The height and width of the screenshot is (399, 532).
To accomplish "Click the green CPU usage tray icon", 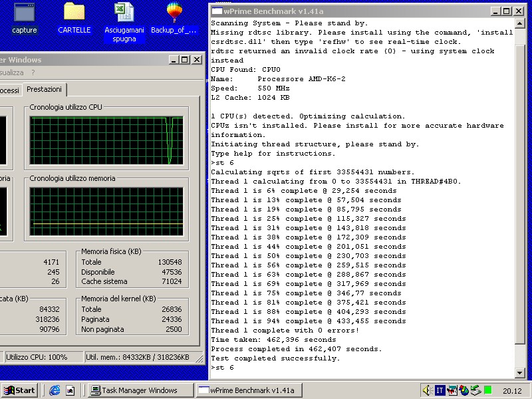I will [488, 390].
